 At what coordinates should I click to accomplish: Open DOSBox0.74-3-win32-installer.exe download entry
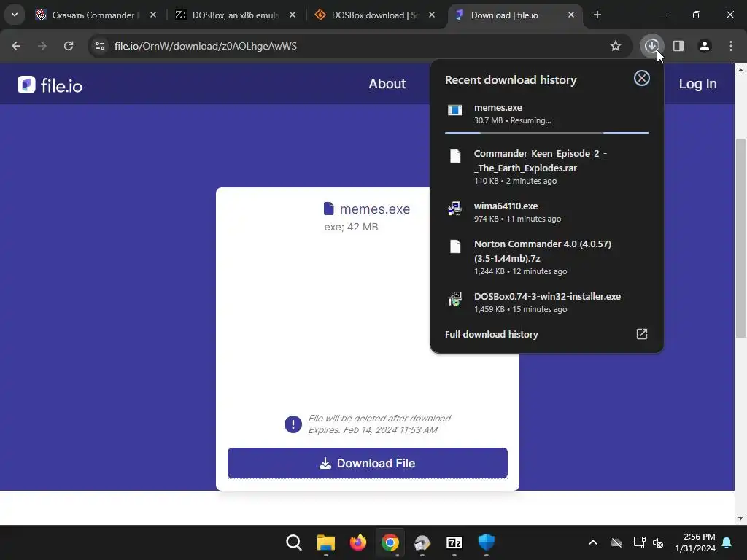coord(546,303)
